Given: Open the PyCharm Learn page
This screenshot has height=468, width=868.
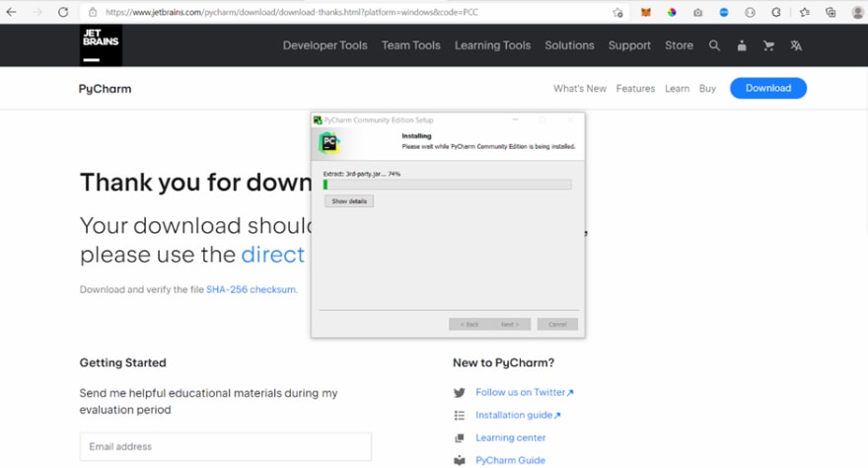Looking at the screenshot, I should pos(677,89).
